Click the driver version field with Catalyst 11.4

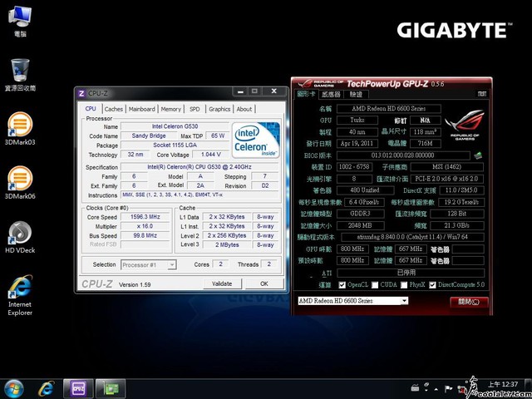(412, 237)
